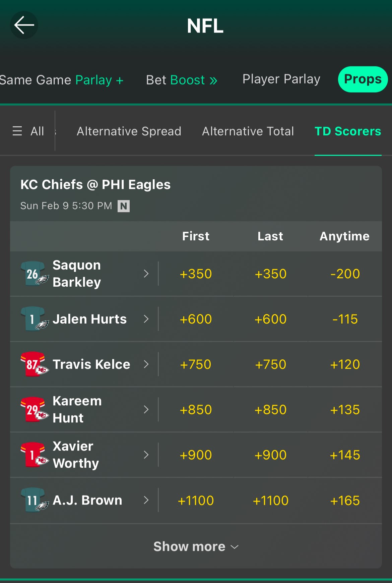Tap the N neutral site badge
392x583 pixels.
click(x=124, y=206)
